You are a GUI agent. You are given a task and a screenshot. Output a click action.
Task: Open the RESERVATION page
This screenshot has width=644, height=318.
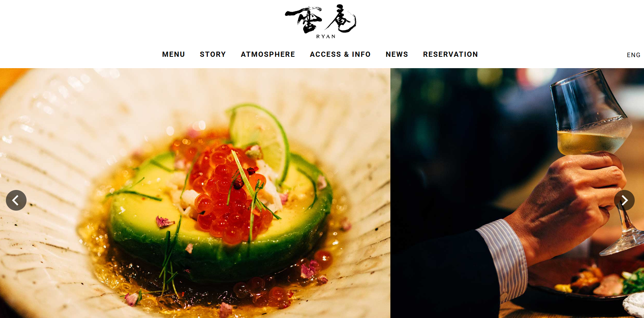click(450, 54)
